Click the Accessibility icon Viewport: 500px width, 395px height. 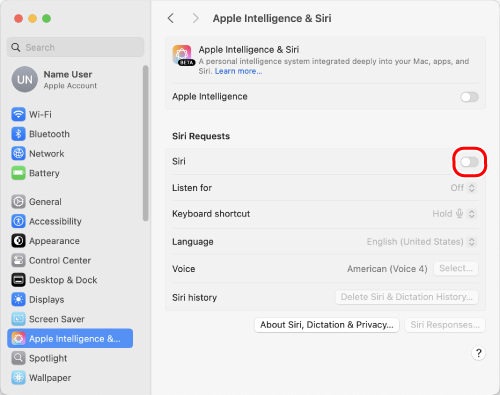18,221
